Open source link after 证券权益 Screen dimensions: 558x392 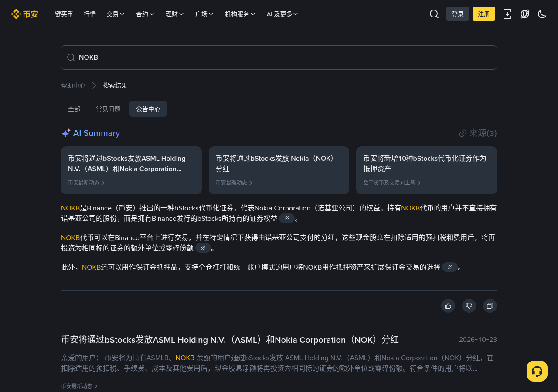coord(287,219)
